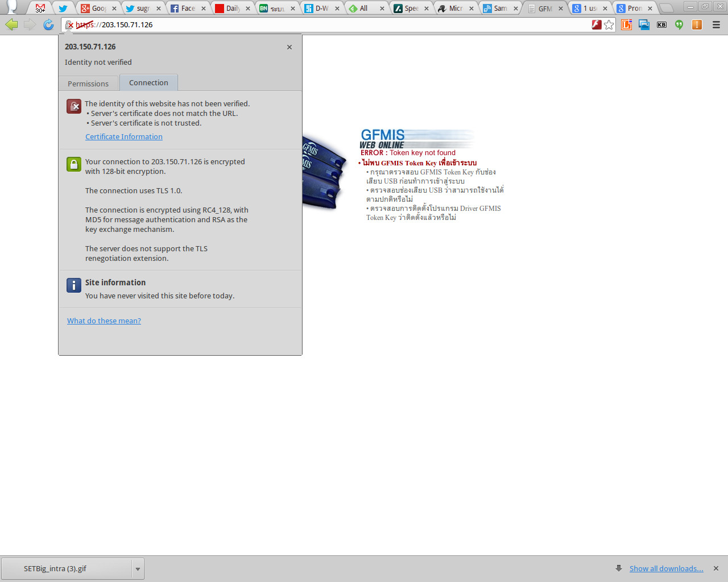Viewport: 728px width, 582px height.
Task: Click the KB extension icon
Action: [x=661, y=24]
